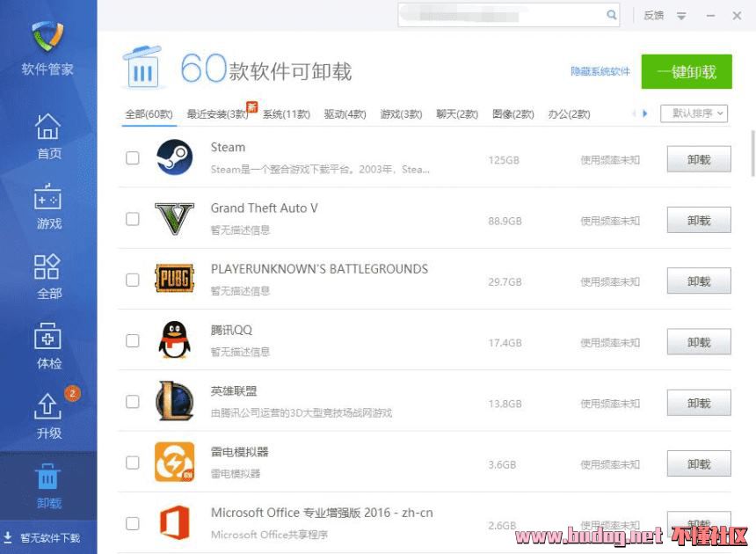Select the 最近安装(3款) tab
Viewport: 756px width, 554px height.
(x=217, y=114)
